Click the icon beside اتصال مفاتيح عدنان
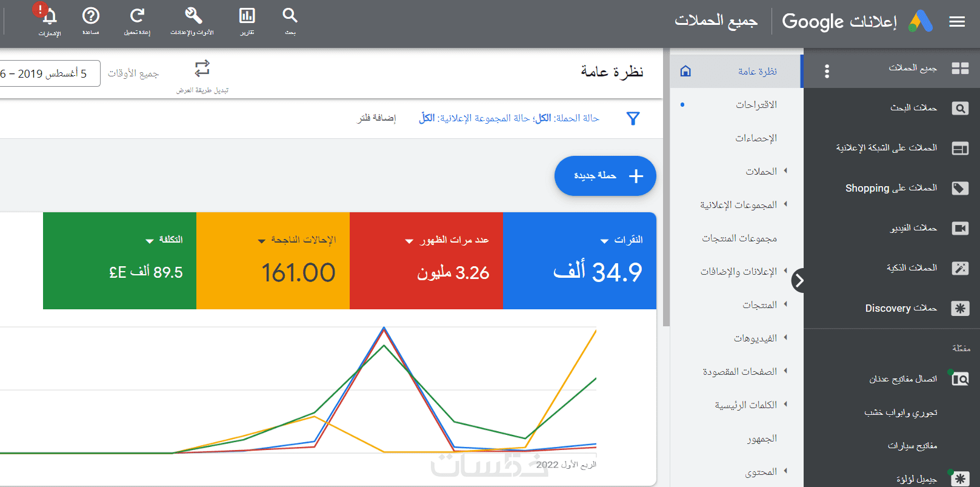Screen dimensions: 980x487 [x=960, y=379]
